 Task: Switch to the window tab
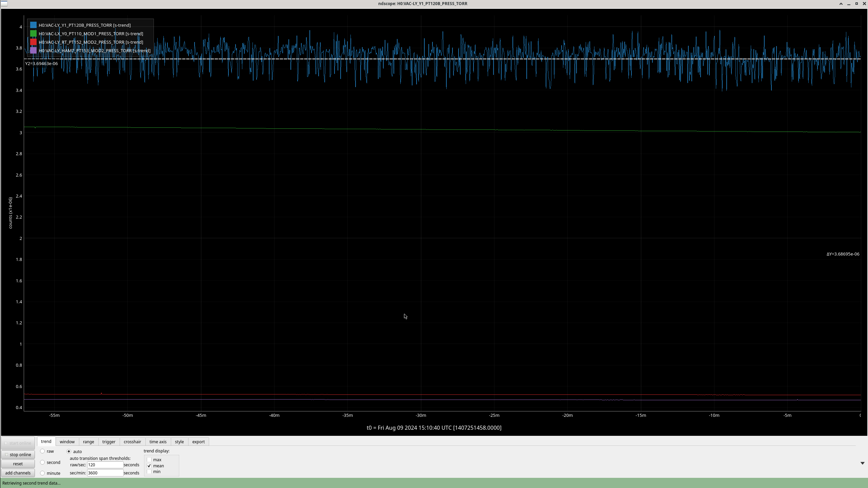pyautogui.click(x=67, y=442)
